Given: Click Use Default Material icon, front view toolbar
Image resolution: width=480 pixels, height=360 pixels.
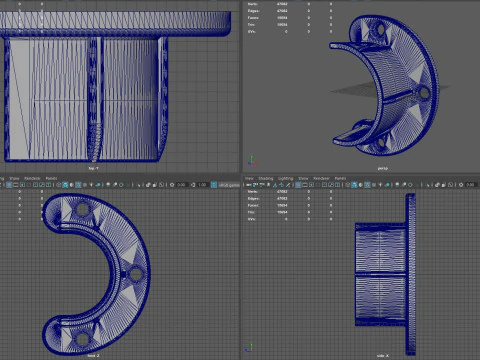Looking at the screenshot, I should (71, 185).
